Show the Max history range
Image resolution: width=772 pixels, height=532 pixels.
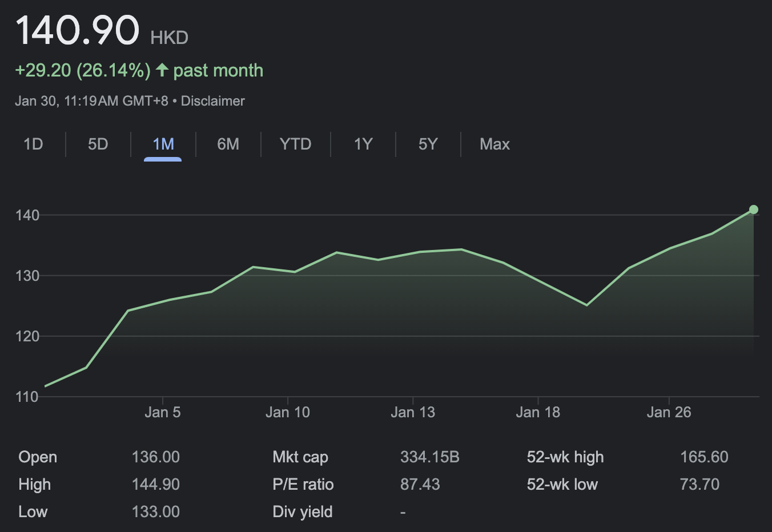tap(494, 144)
